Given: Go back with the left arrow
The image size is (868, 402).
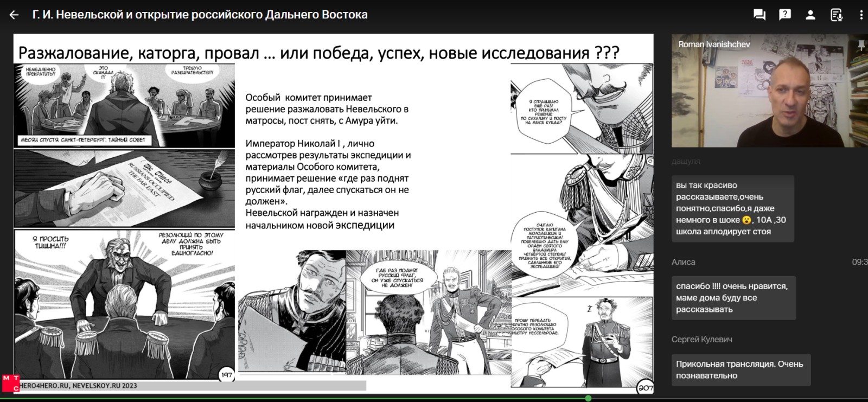Looking at the screenshot, I should [x=14, y=15].
